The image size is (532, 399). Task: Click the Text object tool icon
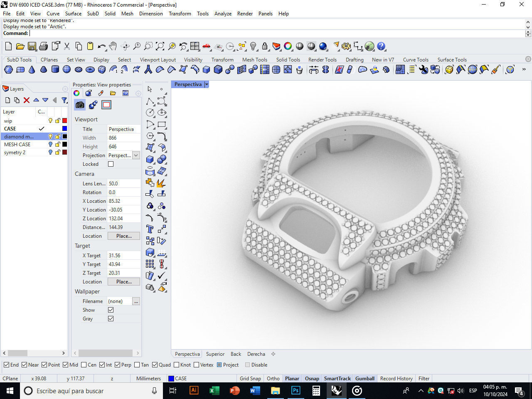pos(150,229)
